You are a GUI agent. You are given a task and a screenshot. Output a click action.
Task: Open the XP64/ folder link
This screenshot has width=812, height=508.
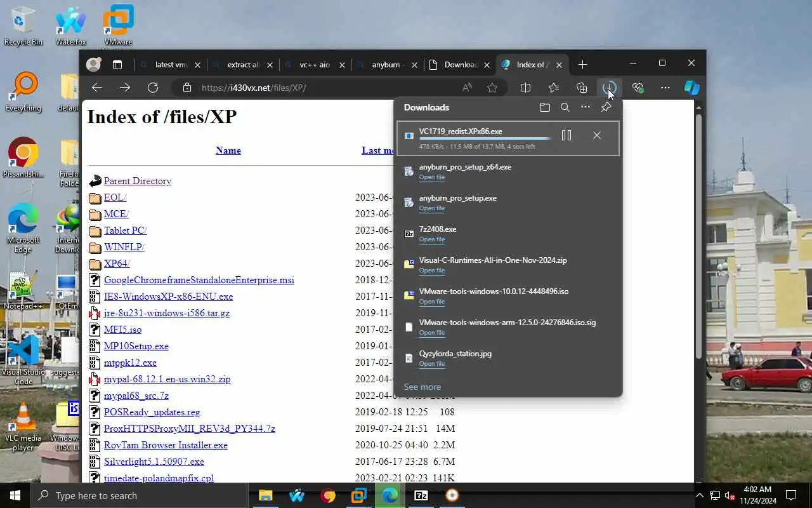[117, 264]
